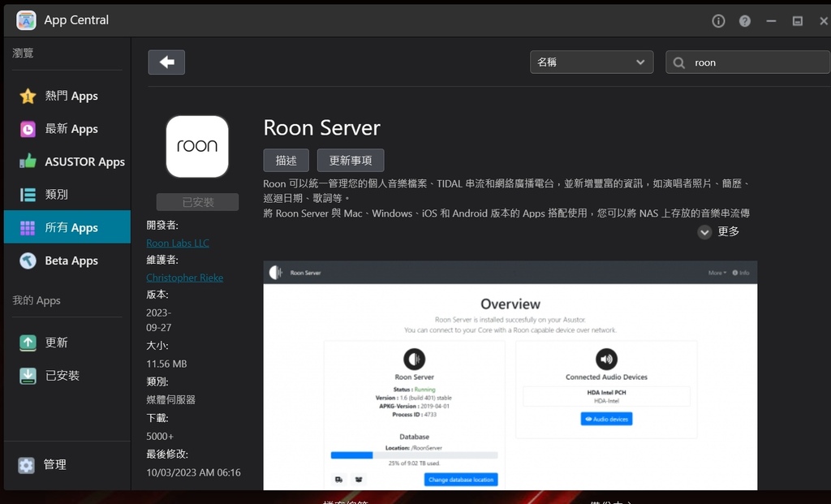Open 更新 under 我的 Apps
This screenshot has width=831, height=504.
click(x=67, y=342)
